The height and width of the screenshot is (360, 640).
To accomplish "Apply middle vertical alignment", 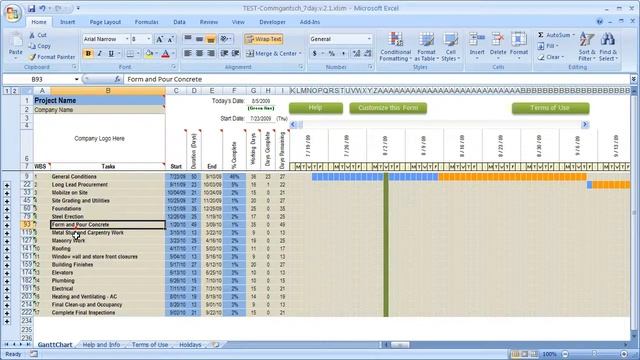I will [x=199, y=39].
